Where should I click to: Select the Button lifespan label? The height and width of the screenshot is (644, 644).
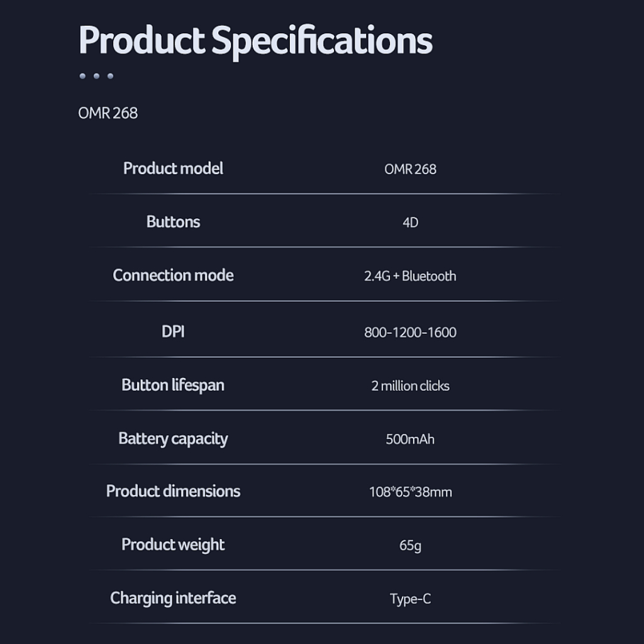click(173, 385)
